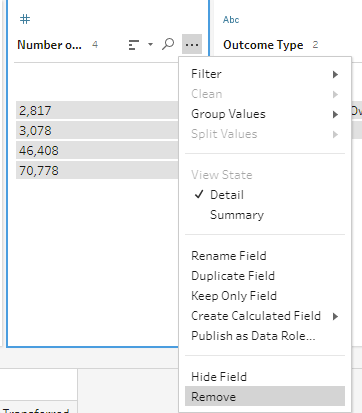Expand the Filter submenu

pyautogui.click(x=265, y=74)
